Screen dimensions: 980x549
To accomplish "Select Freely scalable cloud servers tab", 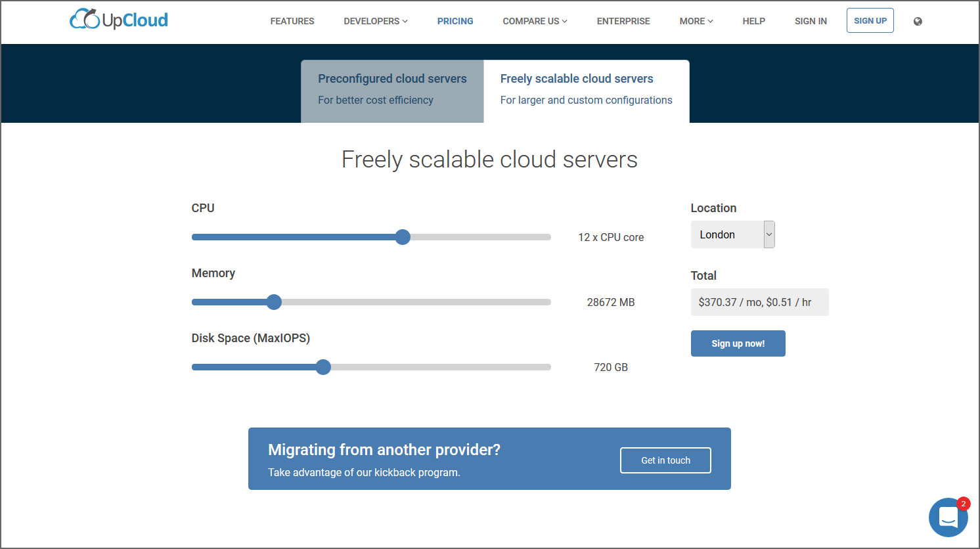I will (x=587, y=91).
